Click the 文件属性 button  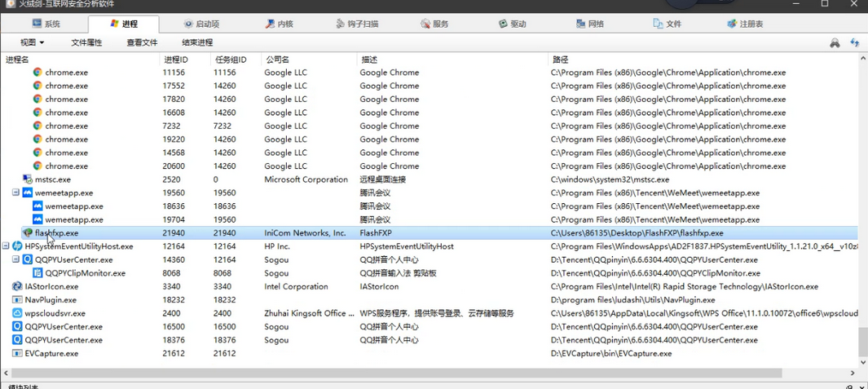[87, 42]
